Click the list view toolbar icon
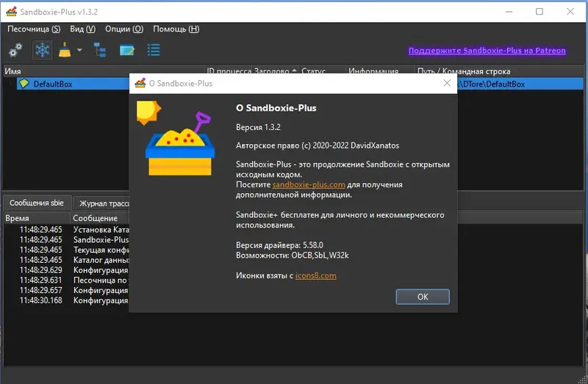This screenshot has width=588, height=384. (154, 50)
